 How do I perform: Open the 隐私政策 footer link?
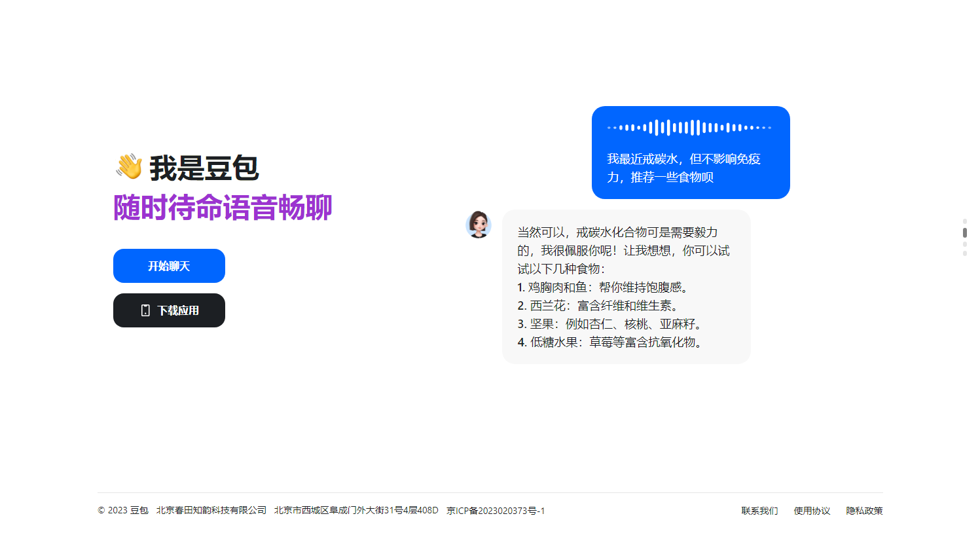[864, 511]
